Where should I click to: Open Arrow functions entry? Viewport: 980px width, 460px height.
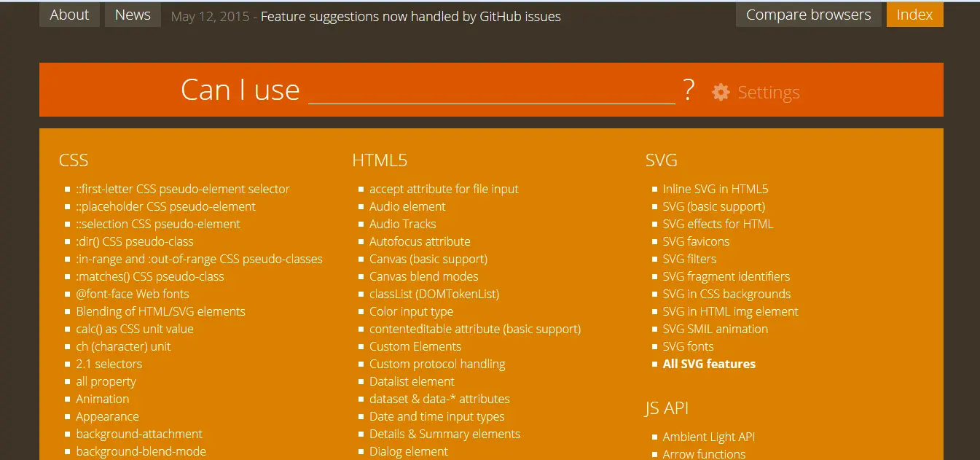705,453
